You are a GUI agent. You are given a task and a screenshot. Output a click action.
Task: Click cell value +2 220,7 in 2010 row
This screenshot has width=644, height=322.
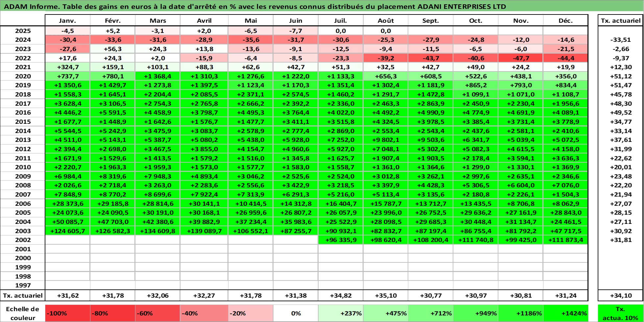[67, 167]
